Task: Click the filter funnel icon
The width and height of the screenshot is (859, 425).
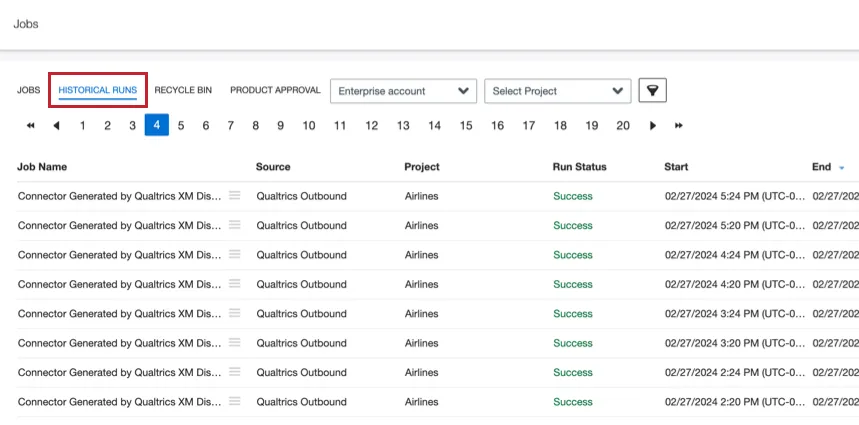Action: click(652, 90)
